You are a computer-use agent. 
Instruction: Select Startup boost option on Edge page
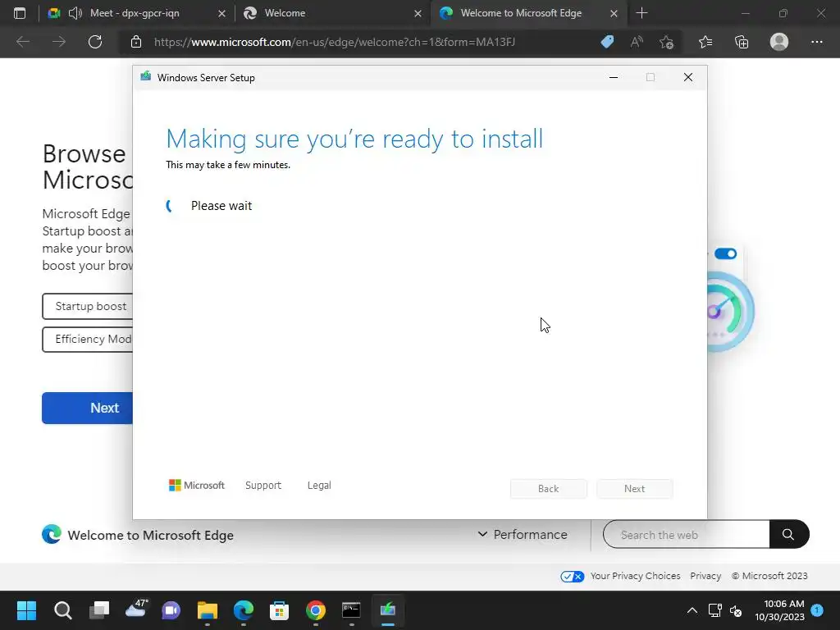coord(87,307)
